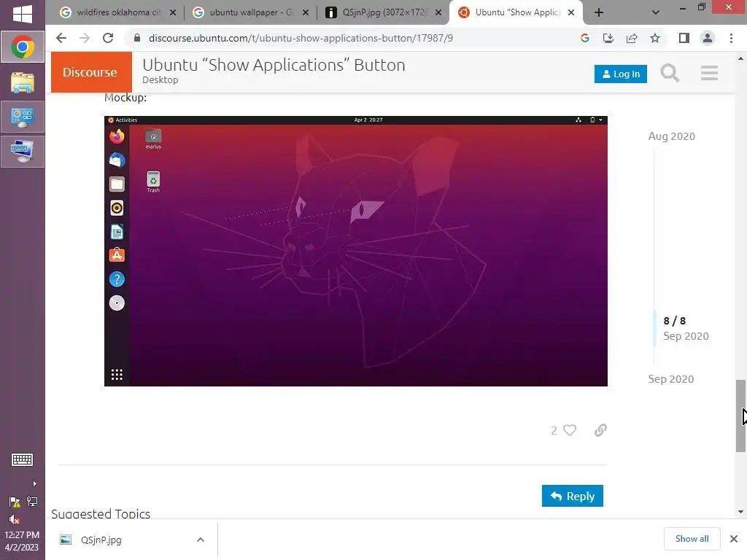Click the address bar URL
The height and width of the screenshot is (560, 747).
pos(301,38)
